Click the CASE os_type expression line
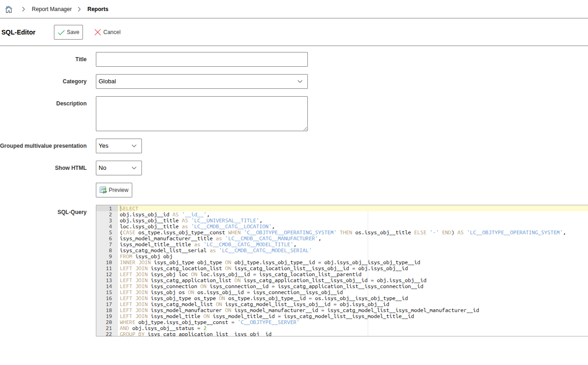This screenshot has height=365, width=588. pyautogui.click(x=342, y=232)
